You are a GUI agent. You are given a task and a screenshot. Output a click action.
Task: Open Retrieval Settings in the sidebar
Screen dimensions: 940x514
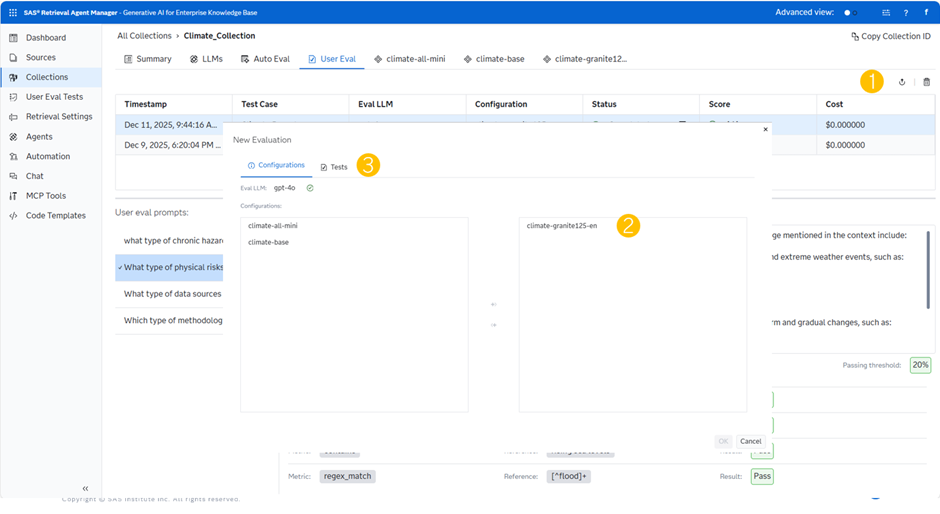coord(58,116)
